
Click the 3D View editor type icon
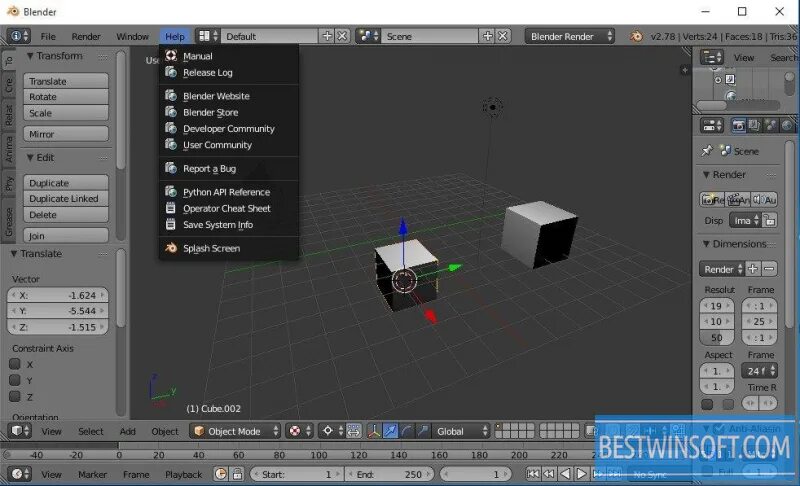click(x=20, y=431)
